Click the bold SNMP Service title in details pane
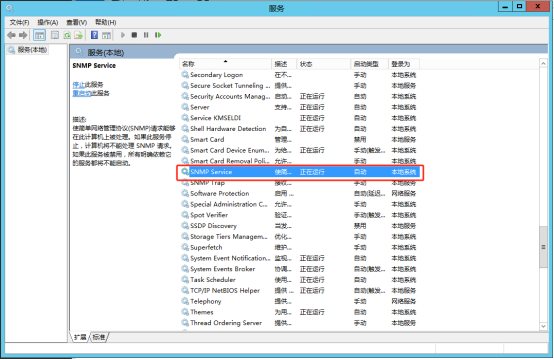Viewport: 554px width, 360px height. [x=94, y=65]
